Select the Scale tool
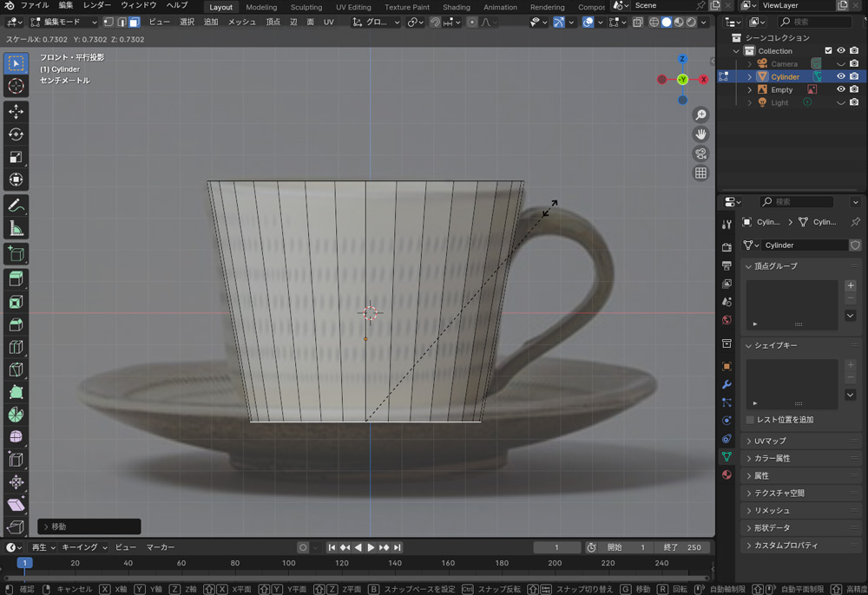868x595 pixels. (x=16, y=157)
